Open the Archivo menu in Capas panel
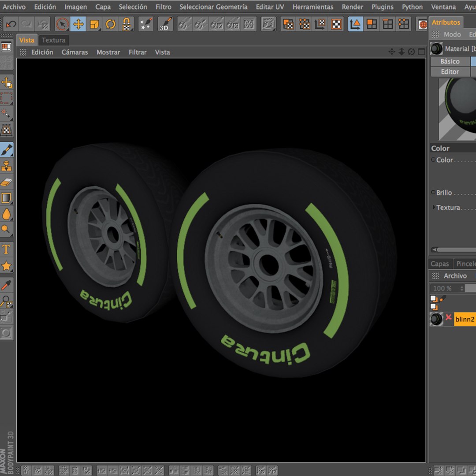The width and height of the screenshot is (476, 476). click(455, 275)
